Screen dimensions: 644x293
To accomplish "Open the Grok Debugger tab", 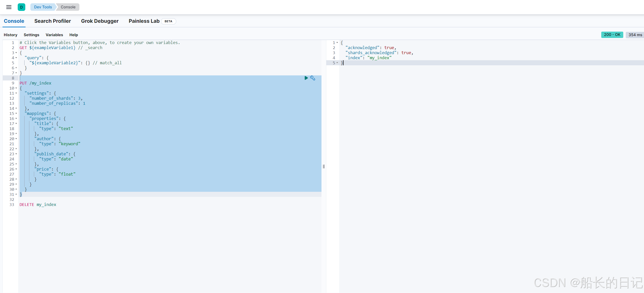I will (100, 21).
